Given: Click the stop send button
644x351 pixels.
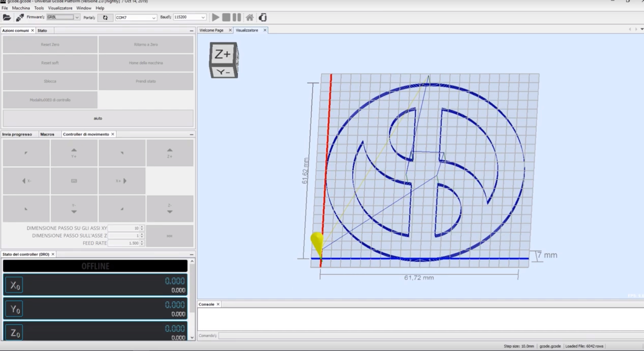Looking at the screenshot, I should (226, 17).
